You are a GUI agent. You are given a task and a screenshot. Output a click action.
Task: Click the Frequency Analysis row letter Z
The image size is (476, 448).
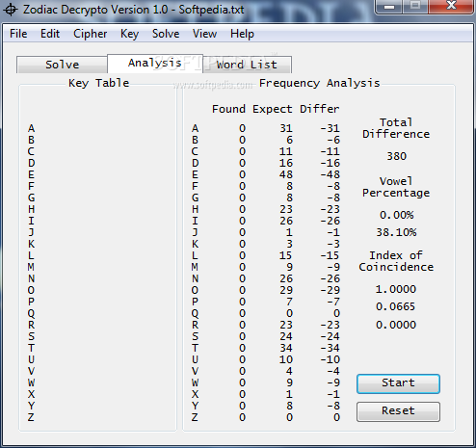point(195,417)
